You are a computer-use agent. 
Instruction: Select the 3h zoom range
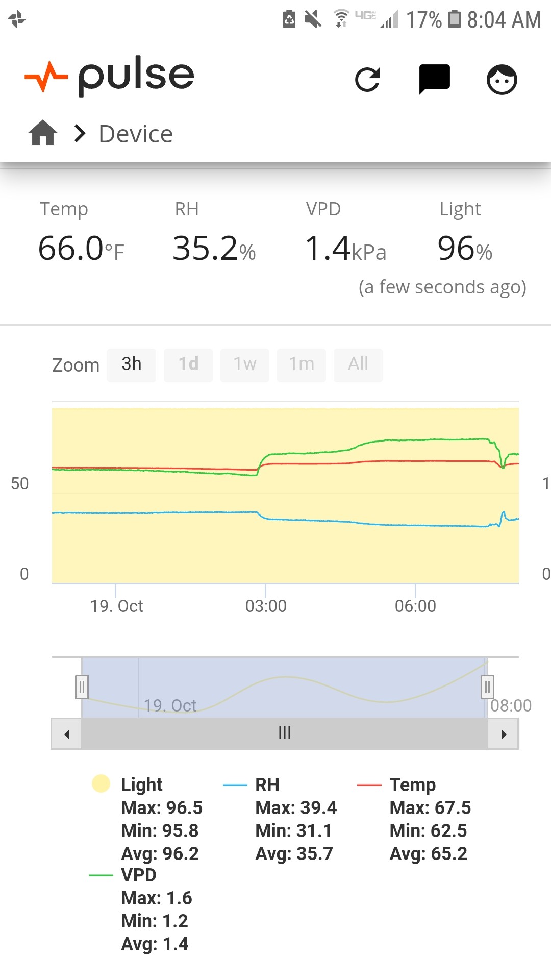coord(132,365)
